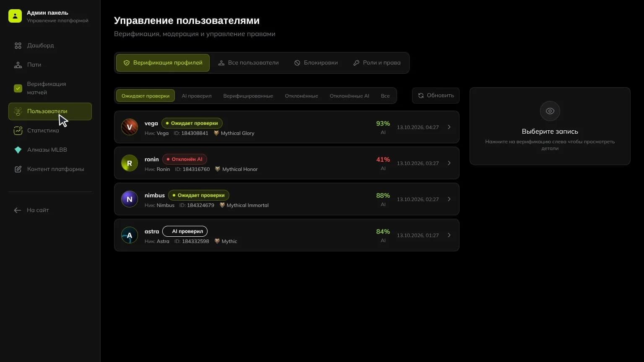Viewport: 644px width, 362px height.
Task: Click the shield icon in Верификация профилей tab
Action: [x=127, y=63]
